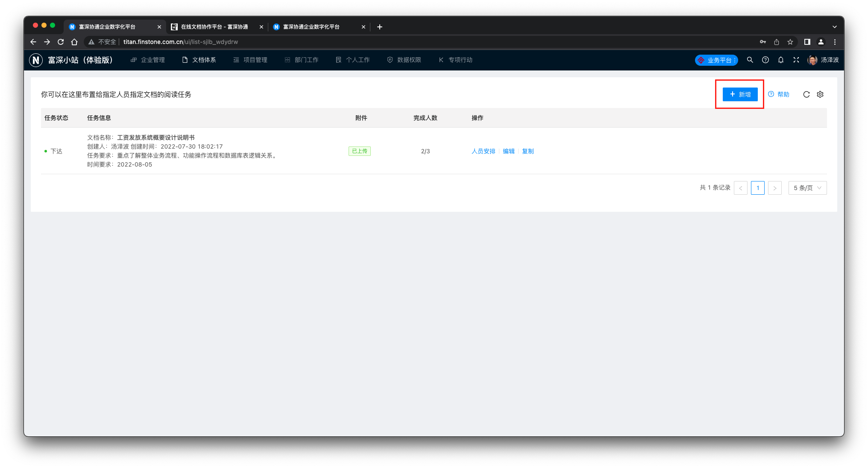868x468 pixels.
Task: Click the 富深小站 logo icon
Action: click(36, 60)
